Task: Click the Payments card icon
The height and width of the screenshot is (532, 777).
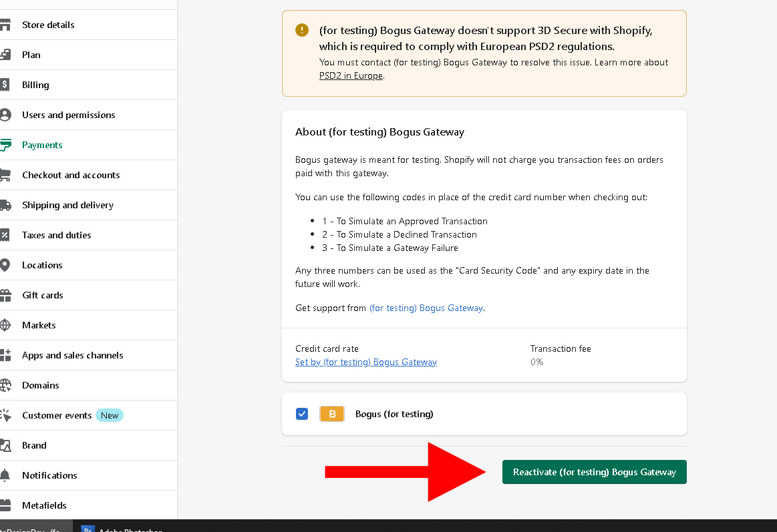Action: pos(5,145)
